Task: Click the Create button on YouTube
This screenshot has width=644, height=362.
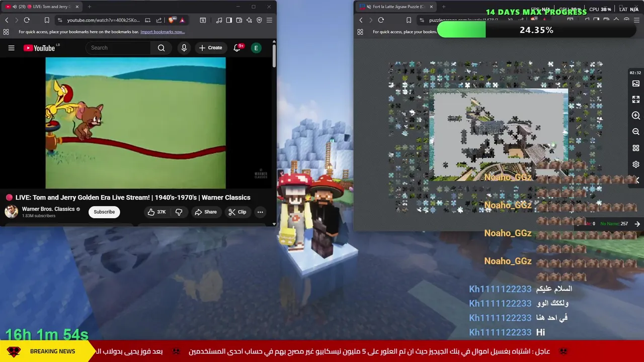Action: (210, 48)
